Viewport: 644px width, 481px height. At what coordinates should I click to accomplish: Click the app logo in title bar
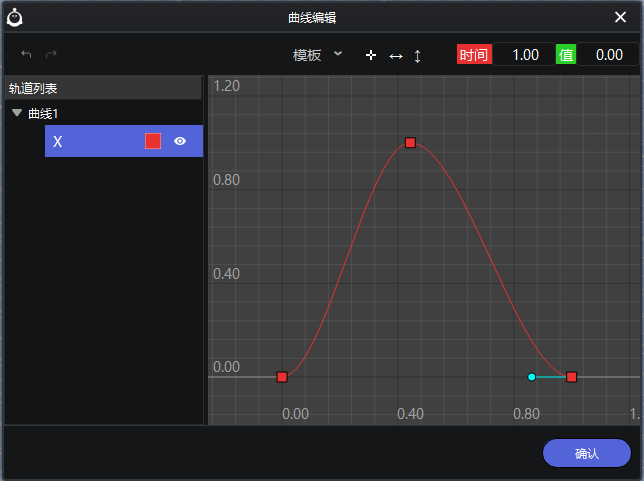click(16, 17)
